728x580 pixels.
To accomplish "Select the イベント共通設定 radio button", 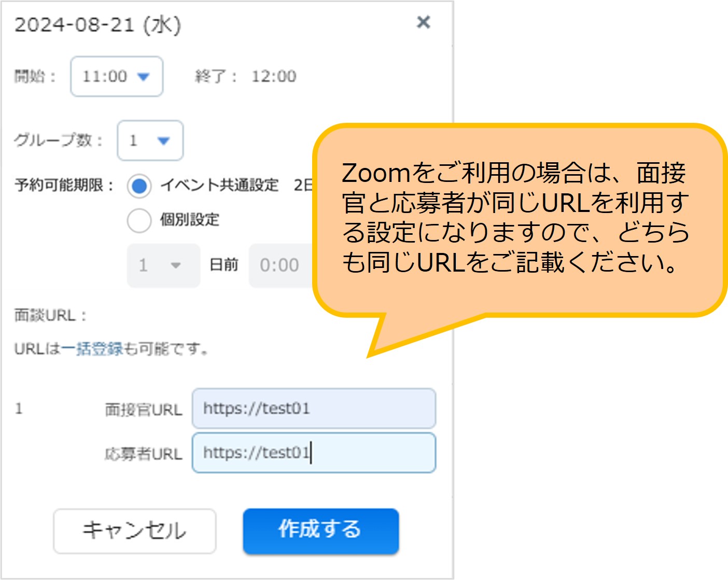I will click(138, 186).
